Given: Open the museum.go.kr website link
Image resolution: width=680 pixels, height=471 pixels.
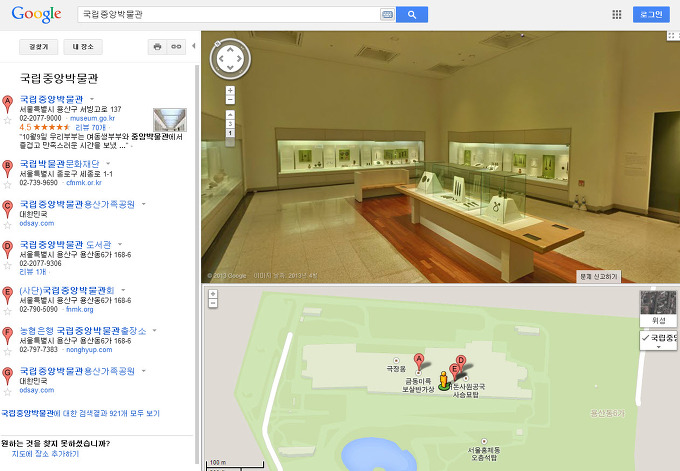Looking at the screenshot, I should pyautogui.click(x=92, y=118).
